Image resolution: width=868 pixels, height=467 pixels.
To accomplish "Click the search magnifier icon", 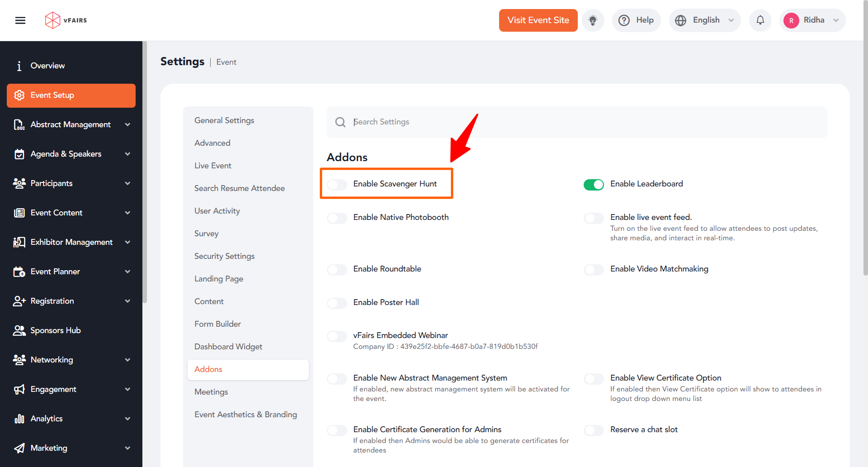I will pyautogui.click(x=340, y=122).
